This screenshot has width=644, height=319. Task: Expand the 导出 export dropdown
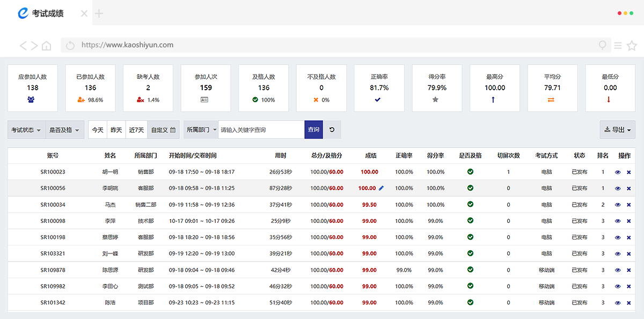(x=618, y=129)
